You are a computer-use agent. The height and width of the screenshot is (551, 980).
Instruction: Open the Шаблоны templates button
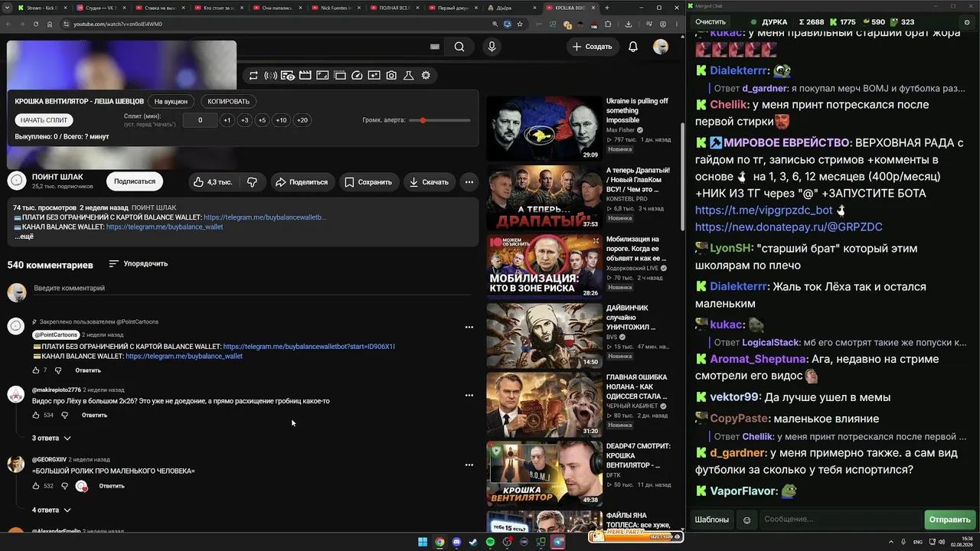pyautogui.click(x=711, y=520)
